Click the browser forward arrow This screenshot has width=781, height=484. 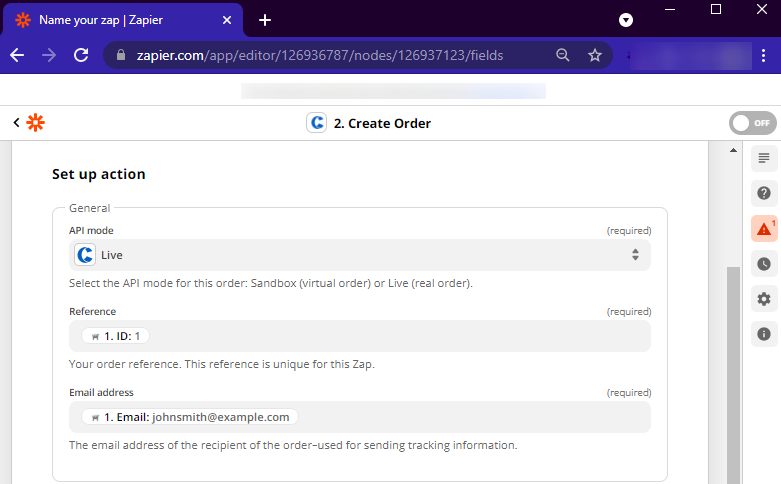click(x=49, y=55)
